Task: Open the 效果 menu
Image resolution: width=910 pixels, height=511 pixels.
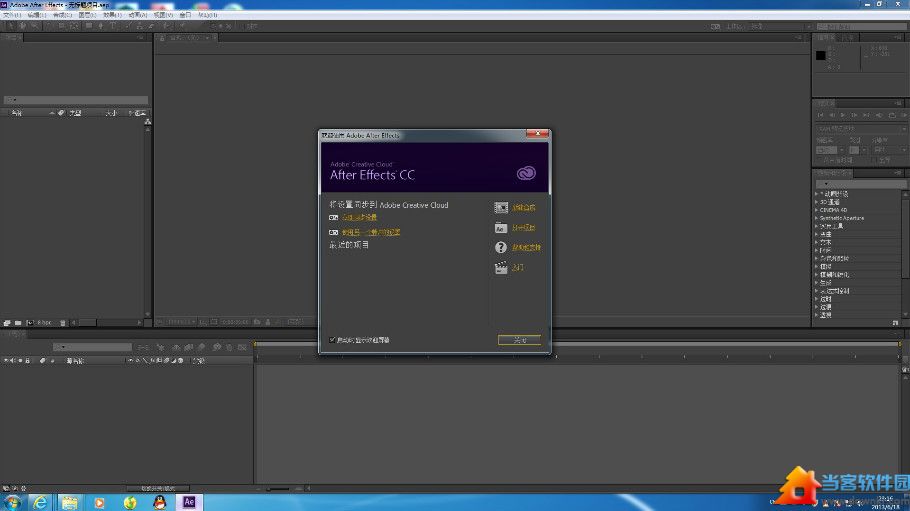Action: tap(113, 15)
